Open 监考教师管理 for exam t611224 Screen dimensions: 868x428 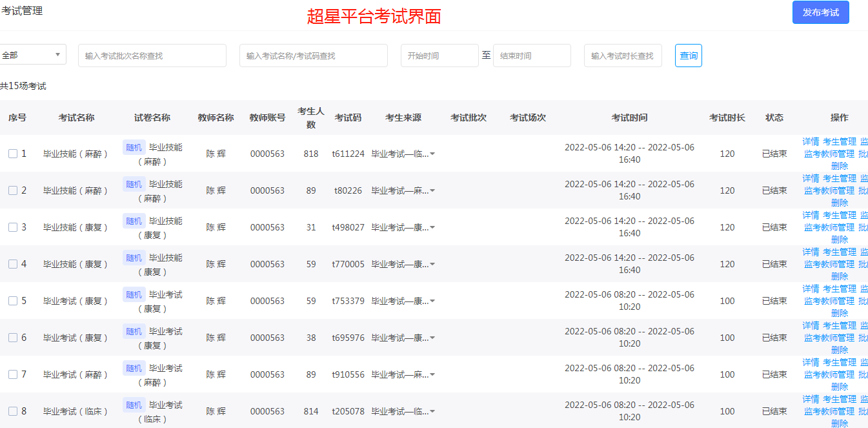[829, 154]
